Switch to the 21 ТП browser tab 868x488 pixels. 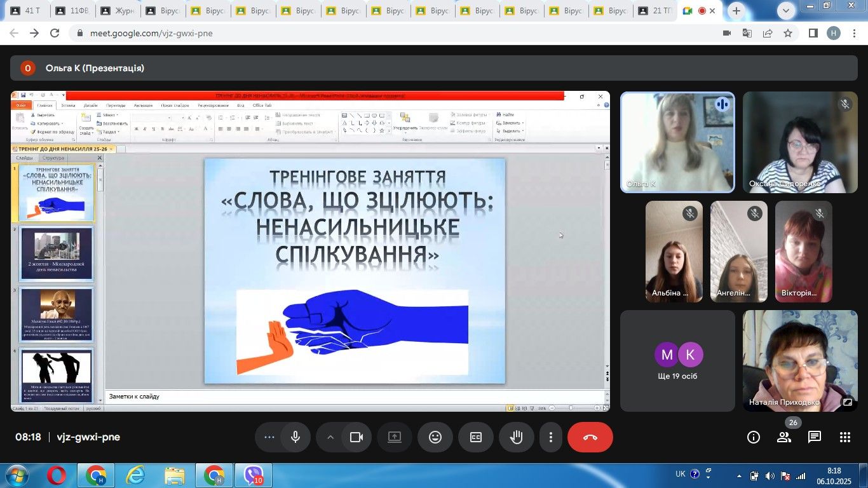pos(654,11)
